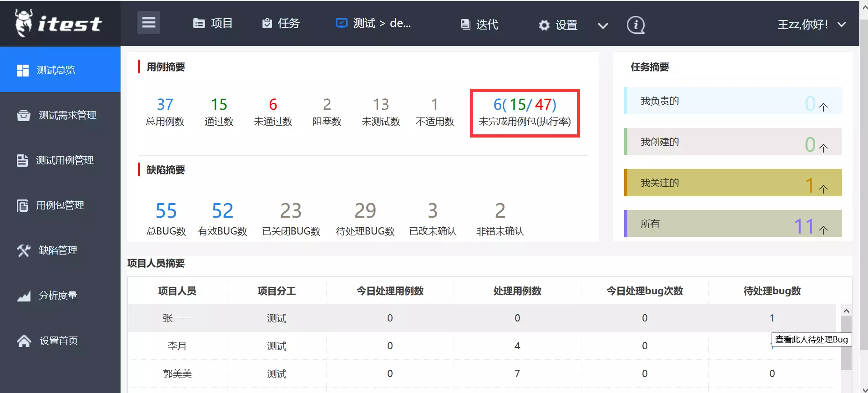Click the 所有 tasks summary row
The width and height of the screenshot is (868, 393).
point(733,224)
